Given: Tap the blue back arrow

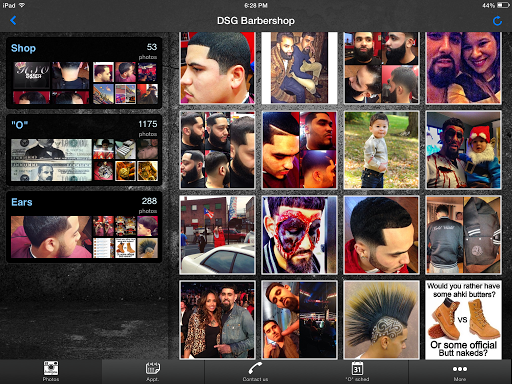Looking at the screenshot, I should pyautogui.click(x=13, y=21).
